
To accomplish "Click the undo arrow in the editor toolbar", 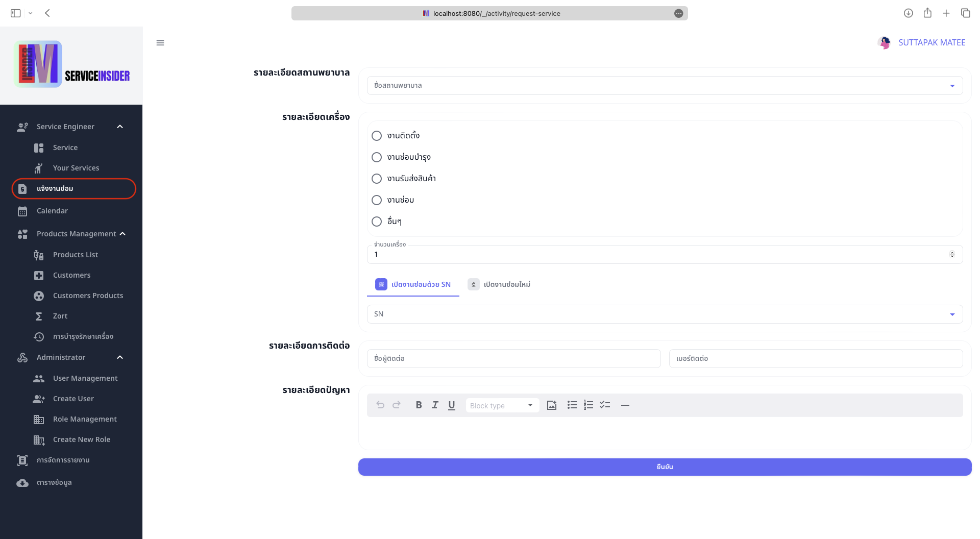I will pos(380,405).
